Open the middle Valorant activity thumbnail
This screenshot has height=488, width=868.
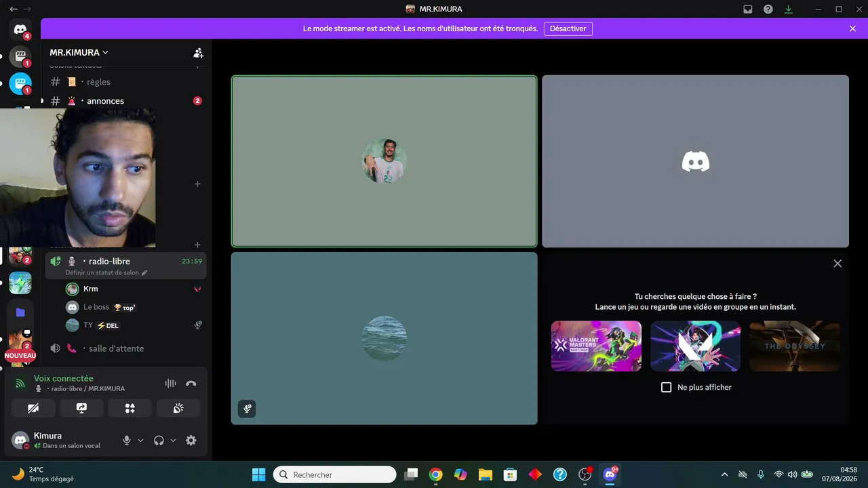695,346
